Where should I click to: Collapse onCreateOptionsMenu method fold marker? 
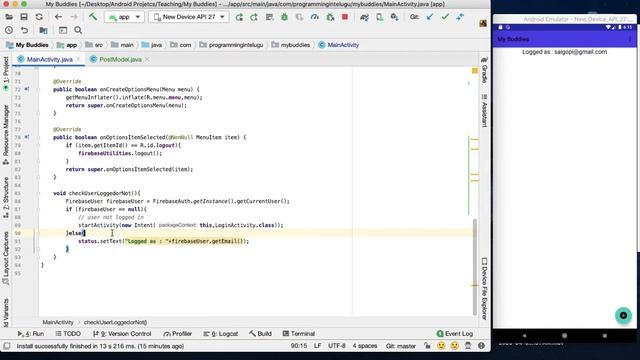[x=38, y=89]
